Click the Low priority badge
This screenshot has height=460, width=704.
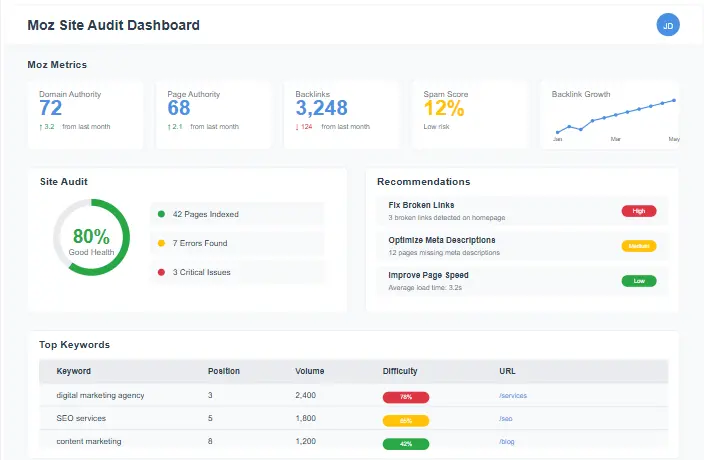pos(639,281)
